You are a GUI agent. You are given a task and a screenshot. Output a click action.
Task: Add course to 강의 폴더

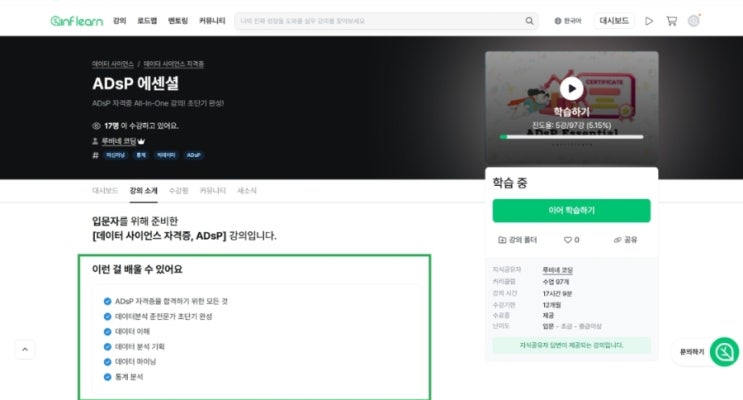pos(517,240)
